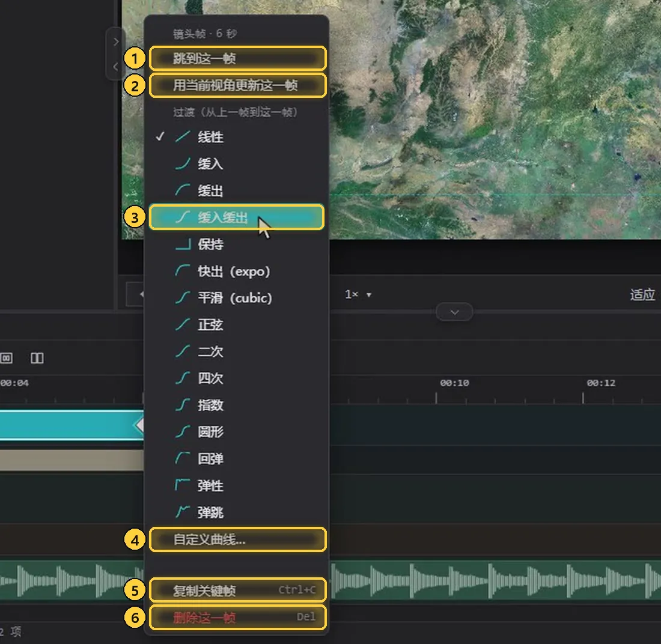The image size is (661, 644).
Task: Click the right-pointing chevron on the panel handle
Action: (116, 41)
